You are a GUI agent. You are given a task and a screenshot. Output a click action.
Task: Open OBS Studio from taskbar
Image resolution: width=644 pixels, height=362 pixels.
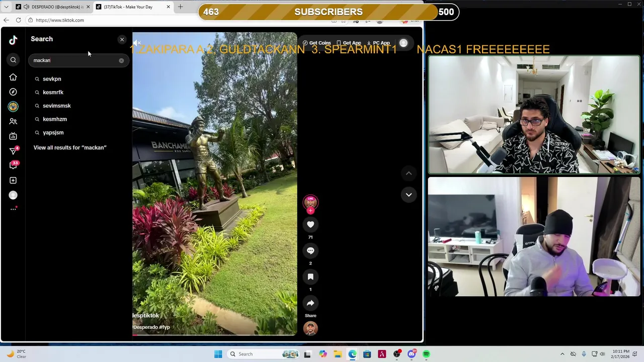397,354
